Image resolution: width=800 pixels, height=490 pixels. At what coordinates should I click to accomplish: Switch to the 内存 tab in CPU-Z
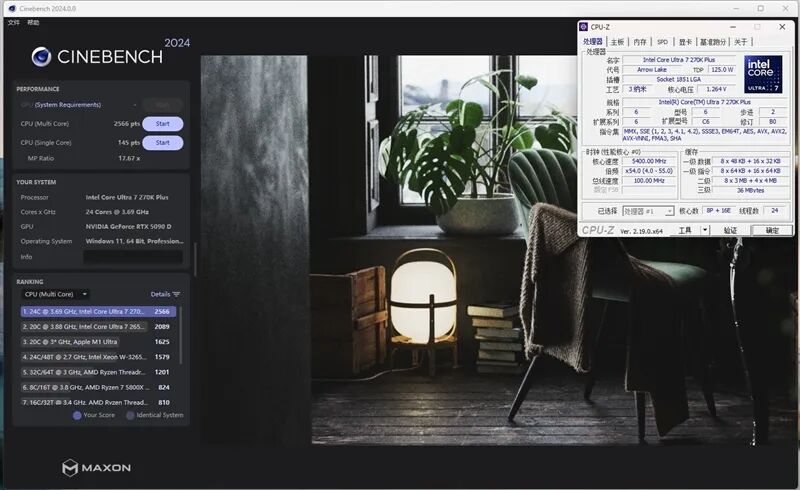tap(640, 42)
